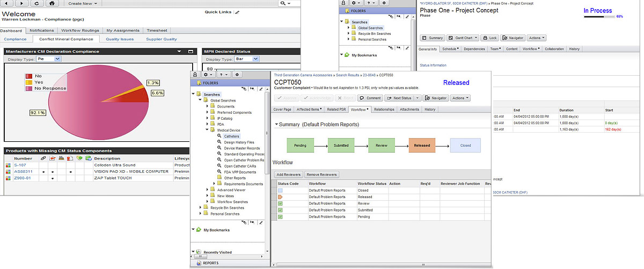Open the Create New dropdown menu
The image size is (644, 269).
pyautogui.click(x=83, y=3)
